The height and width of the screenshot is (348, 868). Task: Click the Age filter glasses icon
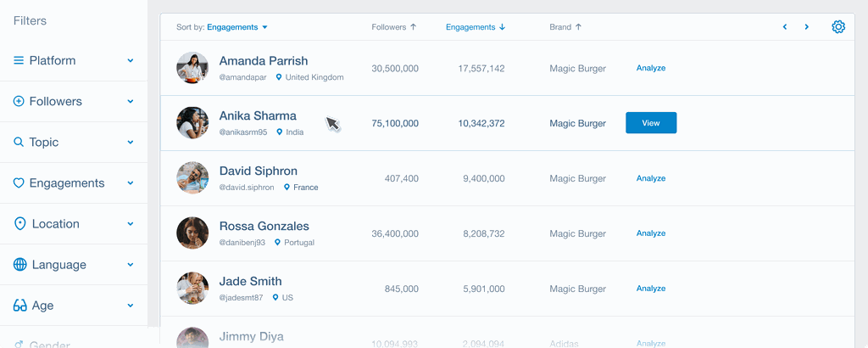point(20,306)
